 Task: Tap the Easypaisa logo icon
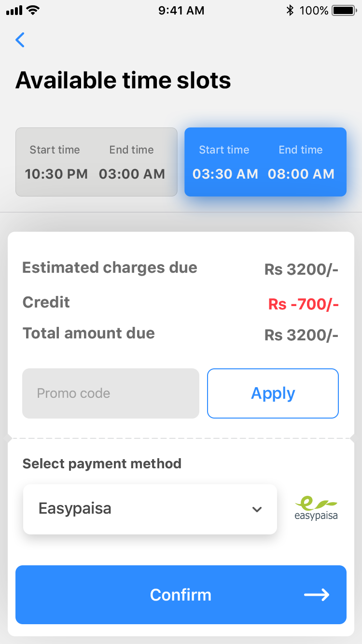point(316,509)
